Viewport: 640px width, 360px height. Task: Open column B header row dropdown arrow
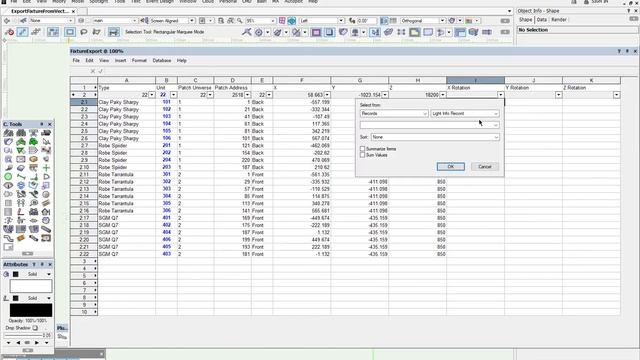pos(173,95)
